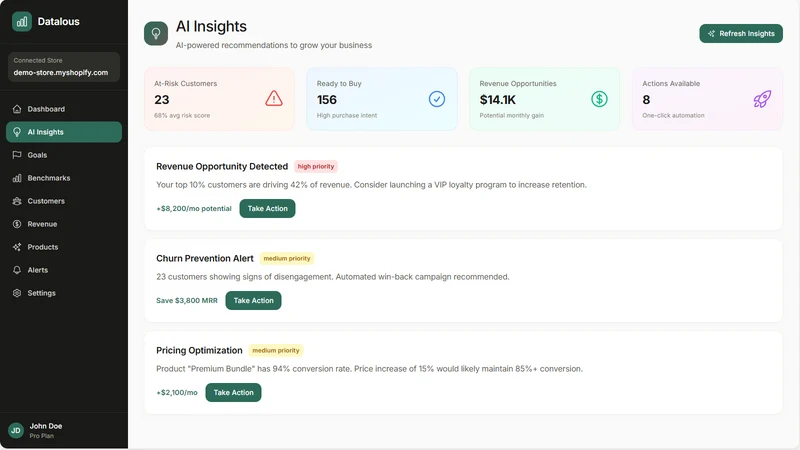The width and height of the screenshot is (800, 450).
Task: Click the Pricing Optimization heading
Action: coord(199,351)
